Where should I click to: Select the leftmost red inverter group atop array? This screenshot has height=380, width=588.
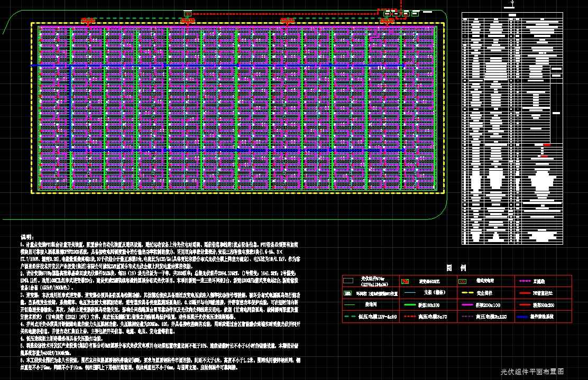pyautogui.click(x=88, y=21)
